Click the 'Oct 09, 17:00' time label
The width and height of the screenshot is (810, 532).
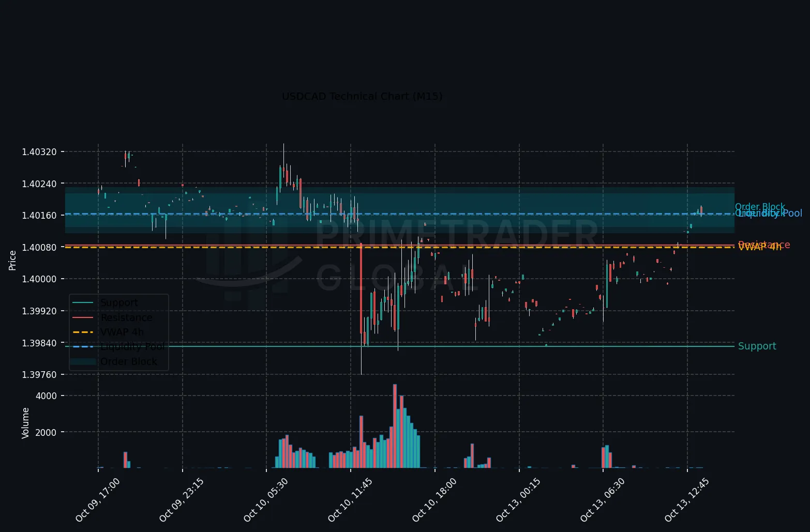[97, 500]
